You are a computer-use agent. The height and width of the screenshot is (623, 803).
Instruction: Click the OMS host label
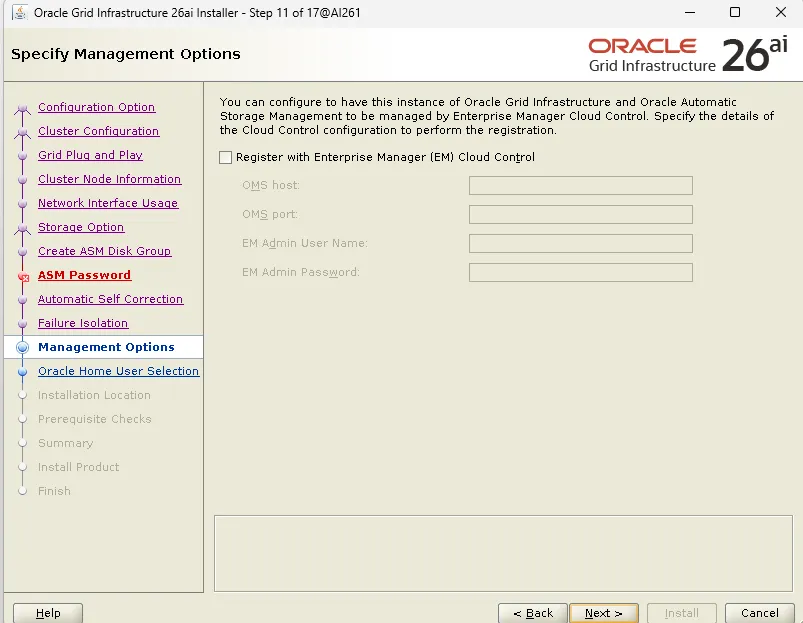[x=271, y=185]
